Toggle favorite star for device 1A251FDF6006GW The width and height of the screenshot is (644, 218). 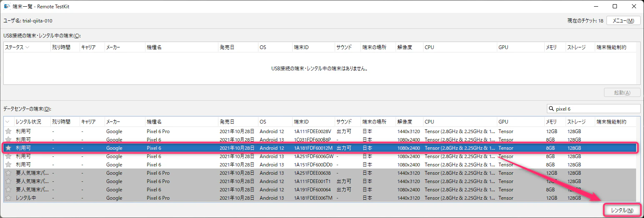tap(8, 156)
